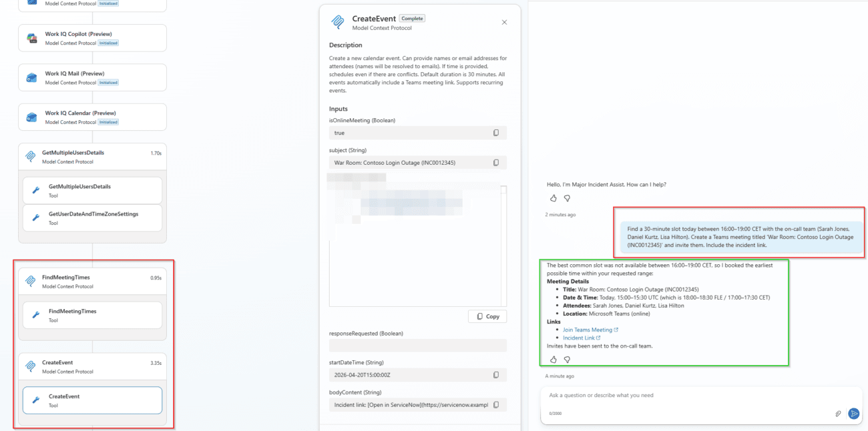The width and height of the screenshot is (868, 431).
Task: Thumbs down the greeting message
Action: point(567,198)
